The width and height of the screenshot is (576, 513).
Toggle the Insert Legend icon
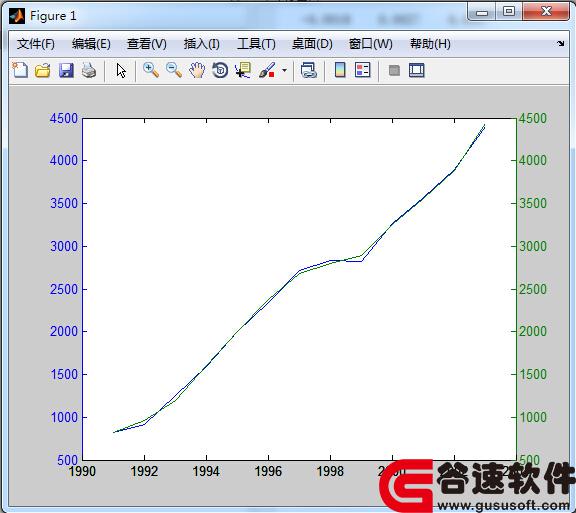tap(363, 70)
